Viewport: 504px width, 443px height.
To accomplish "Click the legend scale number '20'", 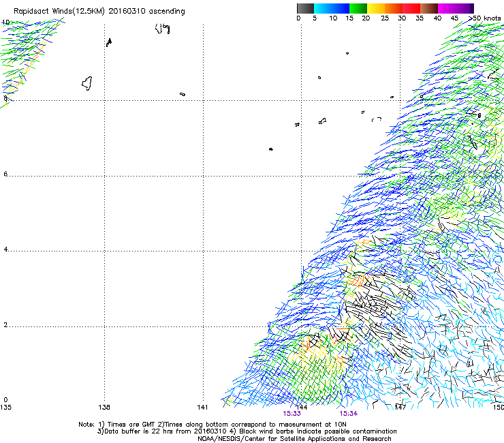I will 366,18.
